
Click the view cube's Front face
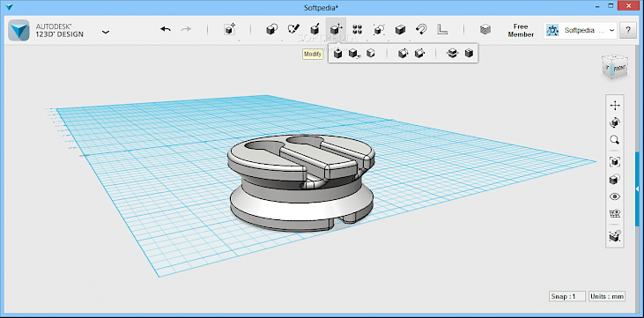619,70
